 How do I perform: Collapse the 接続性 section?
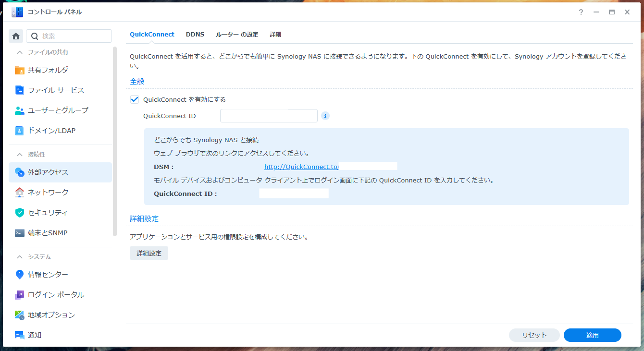[20, 154]
